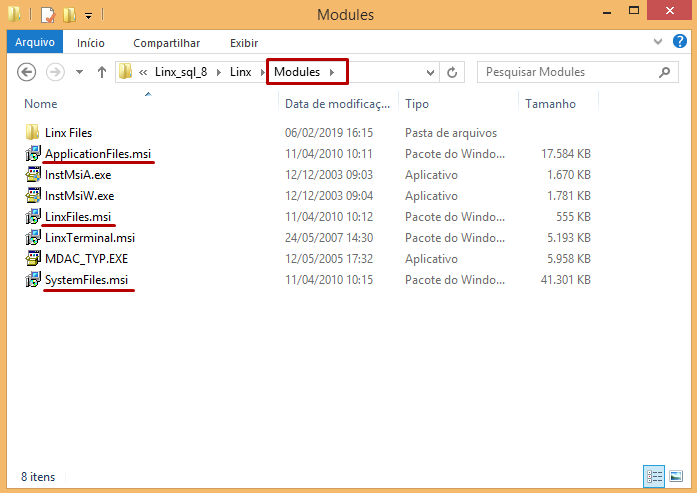
Task: Click the New folder quick access icon
Action: (x=69, y=15)
